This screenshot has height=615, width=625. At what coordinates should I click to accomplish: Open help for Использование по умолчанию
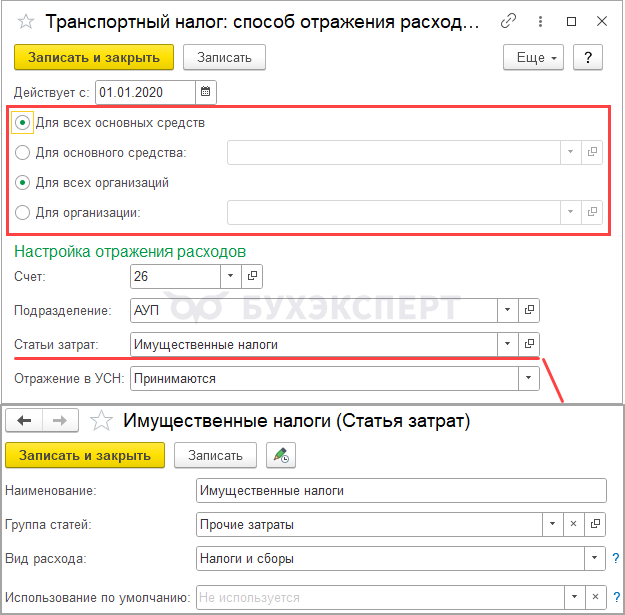coord(616,597)
